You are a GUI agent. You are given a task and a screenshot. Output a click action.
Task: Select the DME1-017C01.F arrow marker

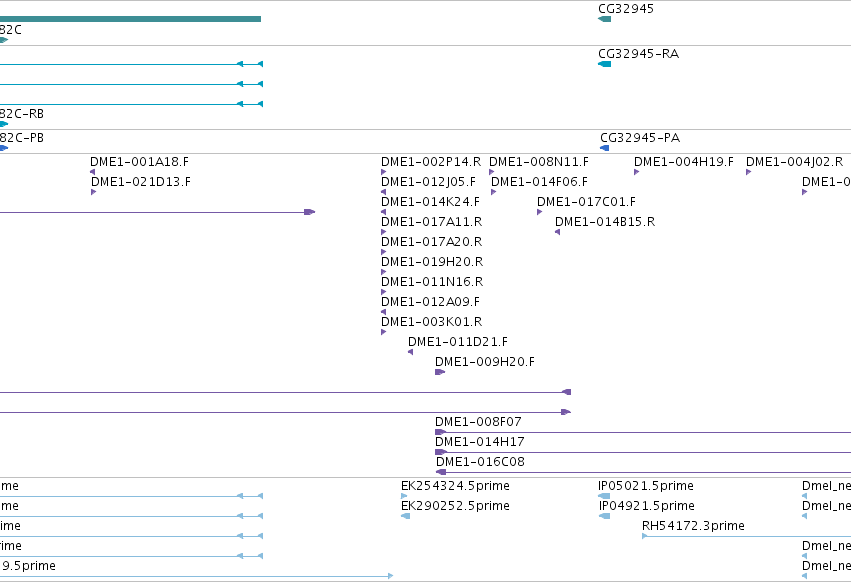click(539, 212)
